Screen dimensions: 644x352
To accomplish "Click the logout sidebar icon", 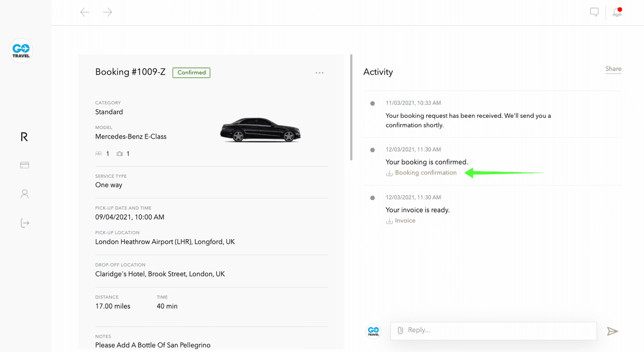I will pyautogui.click(x=25, y=223).
